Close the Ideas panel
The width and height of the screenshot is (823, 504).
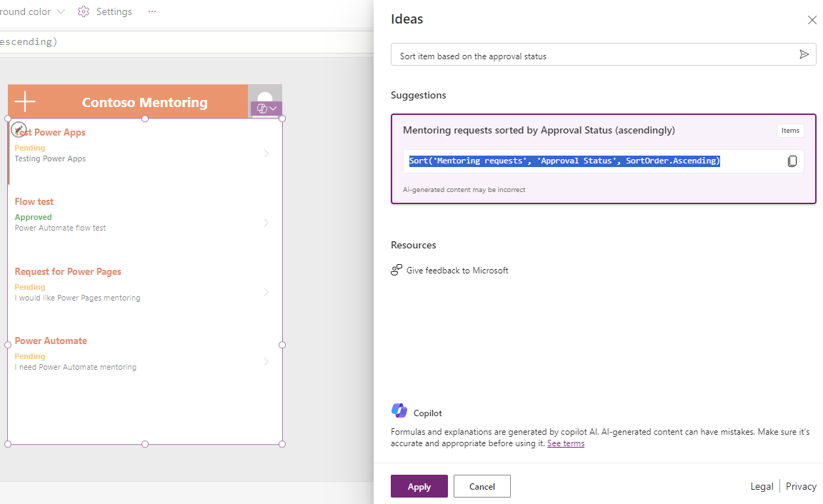coord(812,19)
